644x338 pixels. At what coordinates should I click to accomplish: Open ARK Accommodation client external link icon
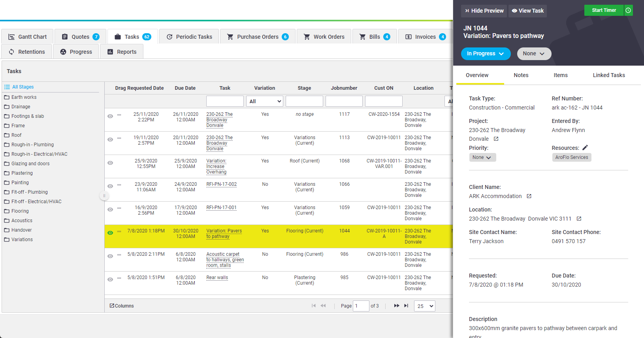pyautogui.click(x=529, y=196)
